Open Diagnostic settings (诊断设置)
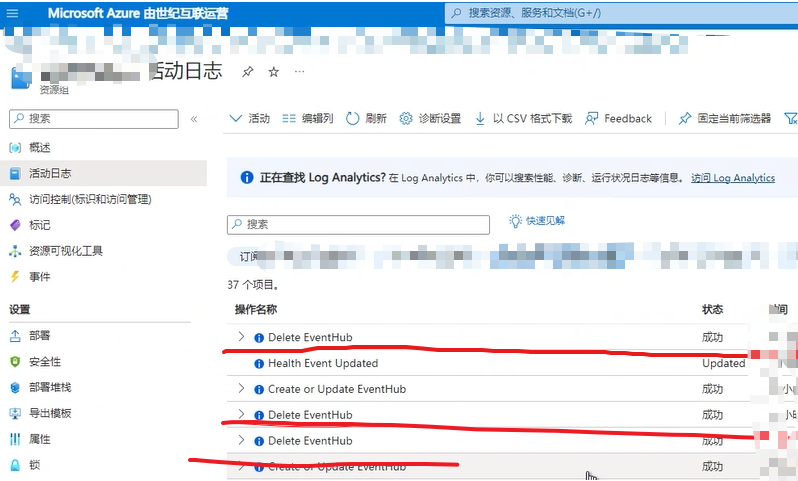 (x=430, y=118)
